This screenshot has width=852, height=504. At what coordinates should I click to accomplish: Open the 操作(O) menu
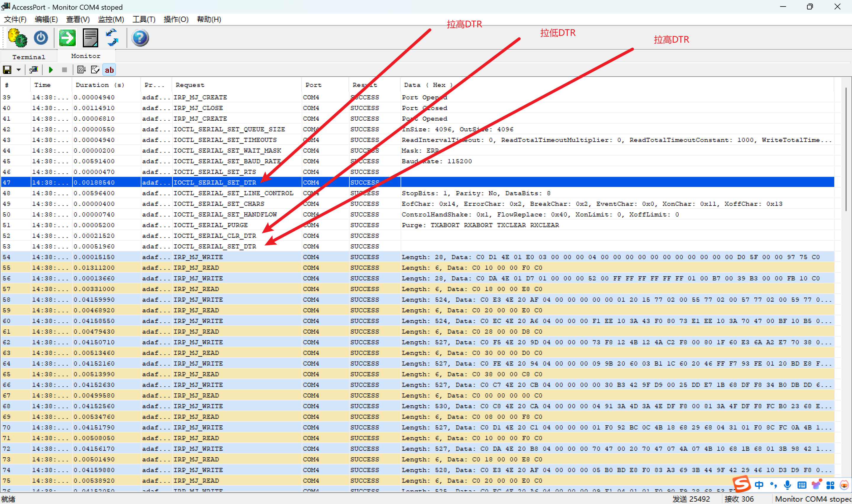pos(176,19)
